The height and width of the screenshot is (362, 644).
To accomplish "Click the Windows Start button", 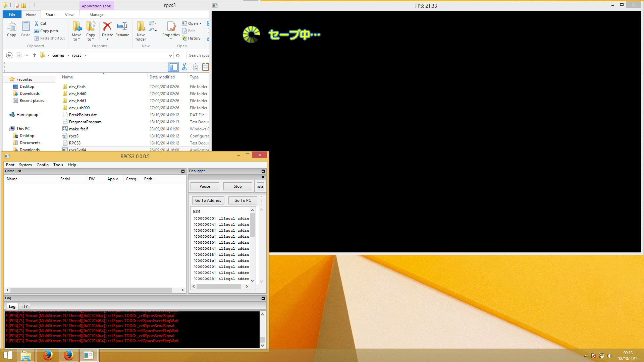I will click(x=8, y=355).
